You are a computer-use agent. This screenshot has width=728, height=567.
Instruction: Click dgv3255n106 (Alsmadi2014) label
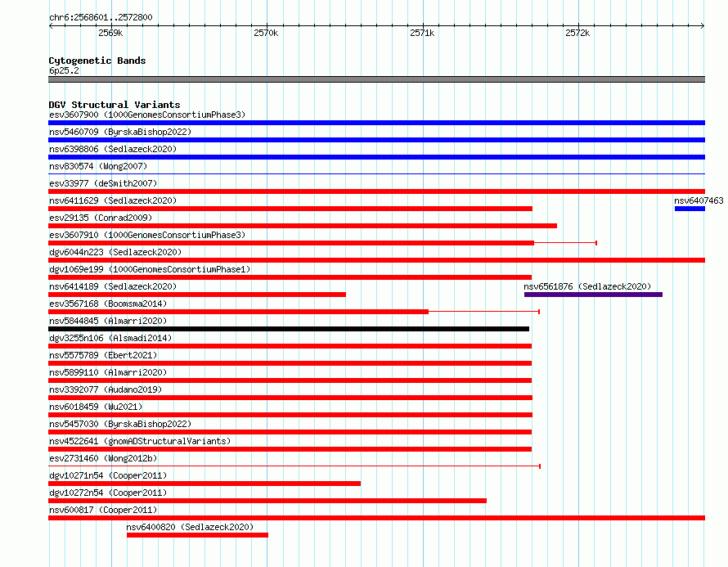tap(110, 338)
